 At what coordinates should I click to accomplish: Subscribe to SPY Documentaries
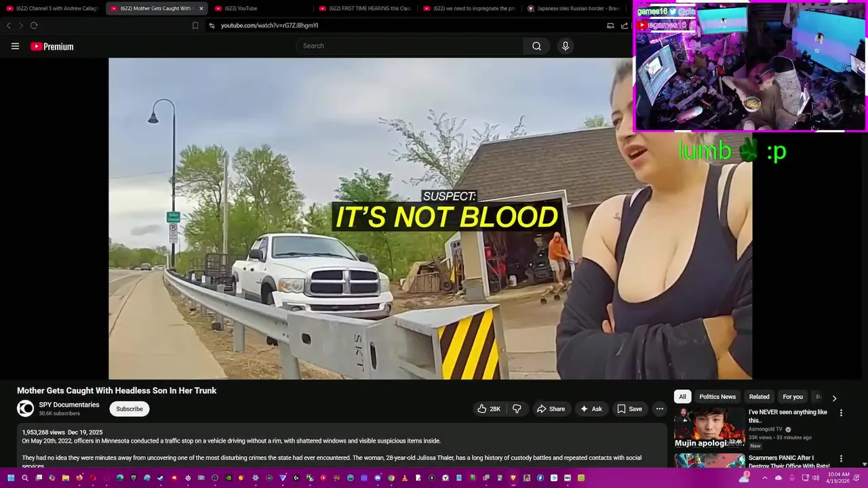(130, 409)
